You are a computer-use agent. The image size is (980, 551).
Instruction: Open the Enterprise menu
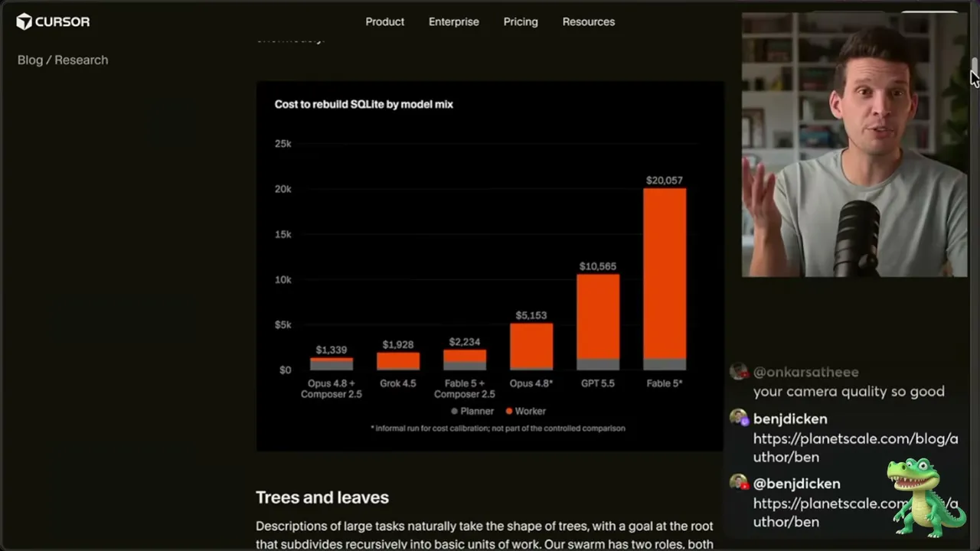454,21
